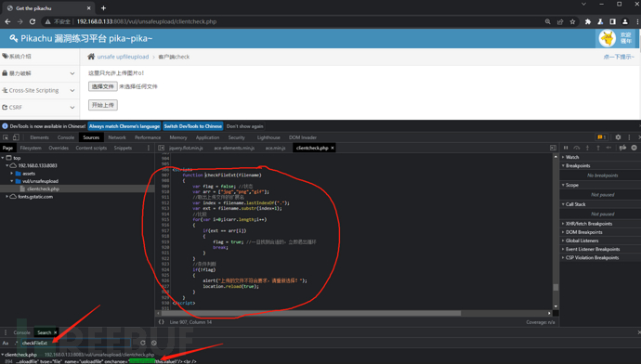
Task: Open the unsafe upfileupload breadcrumb link
Action: pyautogui.click(x=123, y=57)
